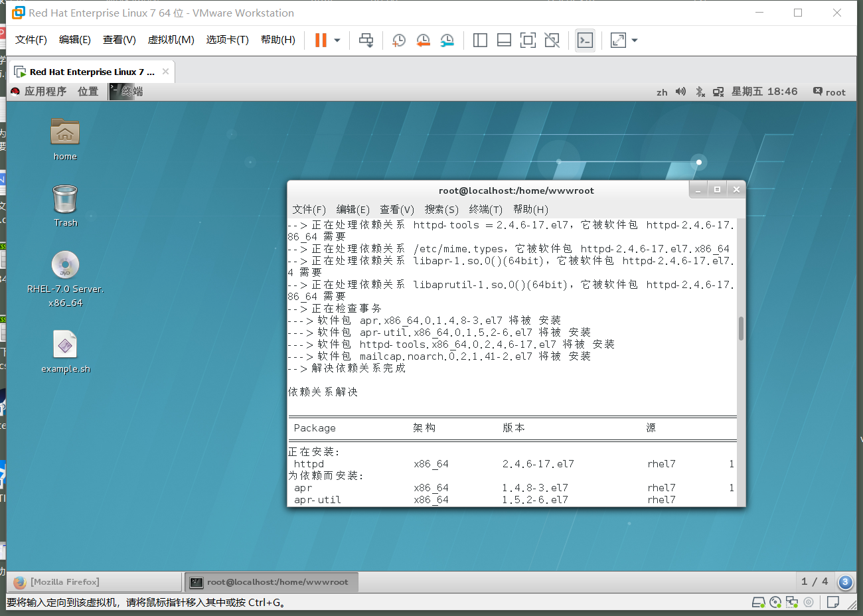This screenshot has width=863, height=616.
Task: Click the CD/DVD drive status icon
Action: pos(775,603)
